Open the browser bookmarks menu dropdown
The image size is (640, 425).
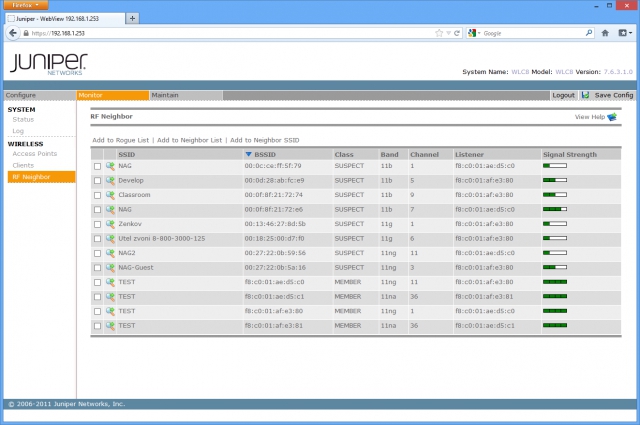625,33
